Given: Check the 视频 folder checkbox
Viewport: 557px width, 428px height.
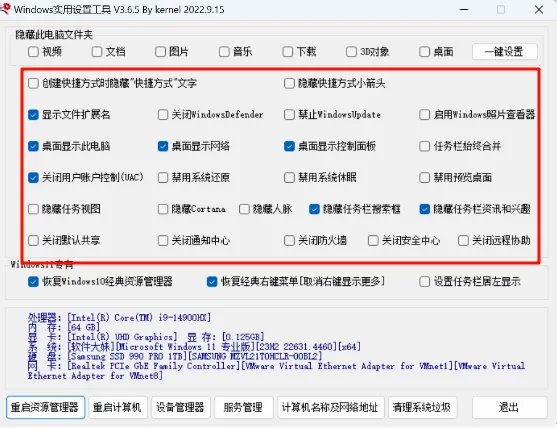Looking at the screenshot, I should pyautogui.click(x=33, y=52).
